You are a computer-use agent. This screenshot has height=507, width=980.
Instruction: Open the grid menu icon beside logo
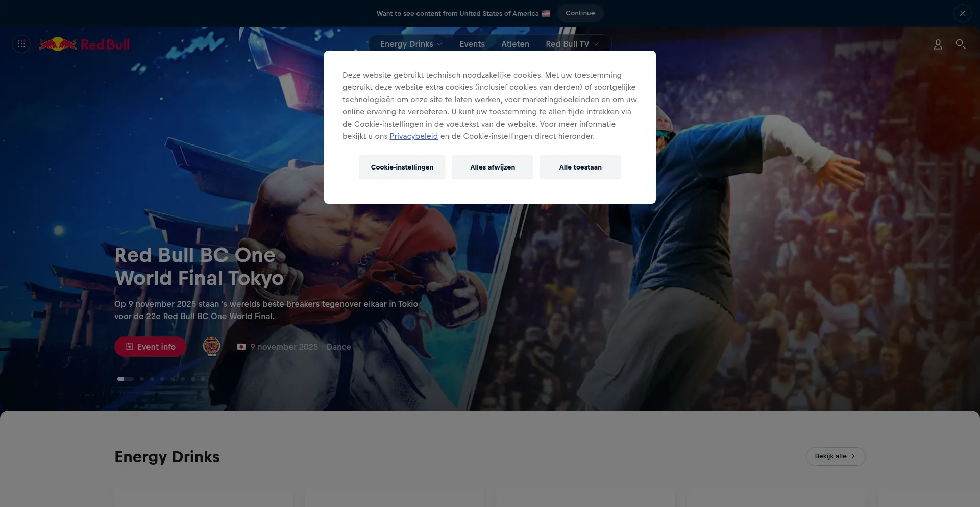click(21, 44)
